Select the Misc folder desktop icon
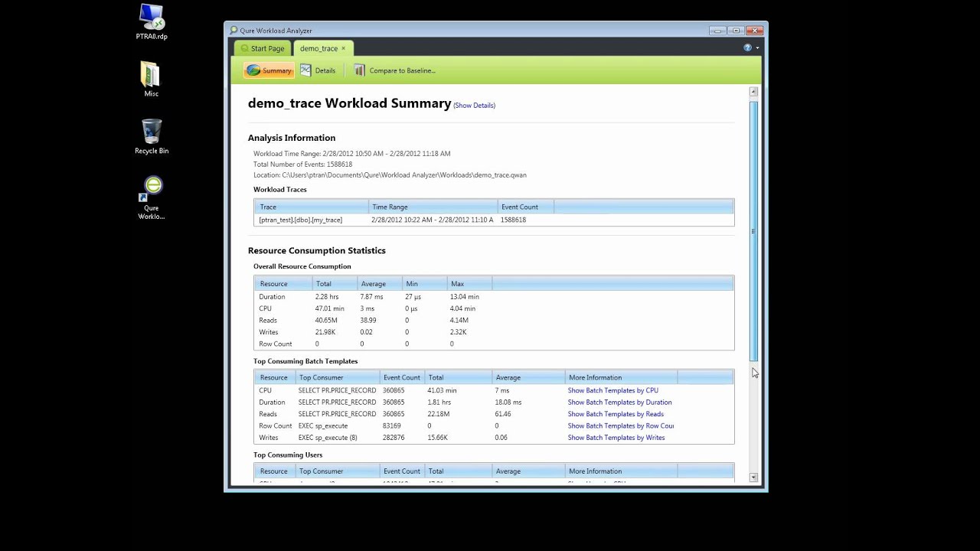 [x=152, y=80]
